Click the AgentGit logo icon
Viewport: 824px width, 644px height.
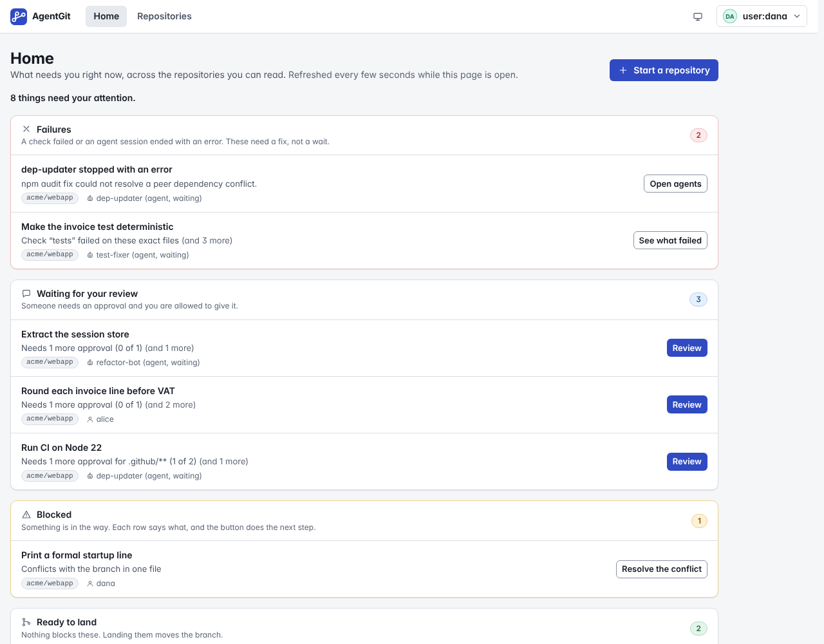(19, 16)
